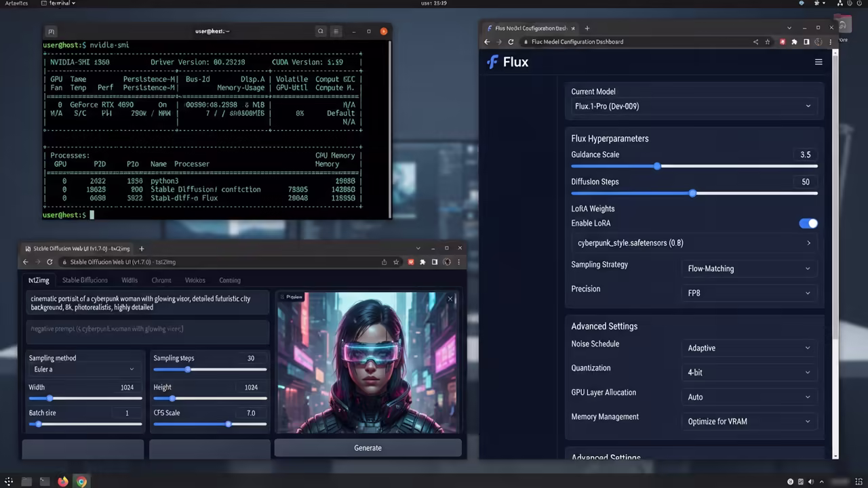Image resolution: width=868 pixels, height=488 pixels.
Task: Open the profile avatar in Flux browser toolbar
Action: click(x=818, y=41)
